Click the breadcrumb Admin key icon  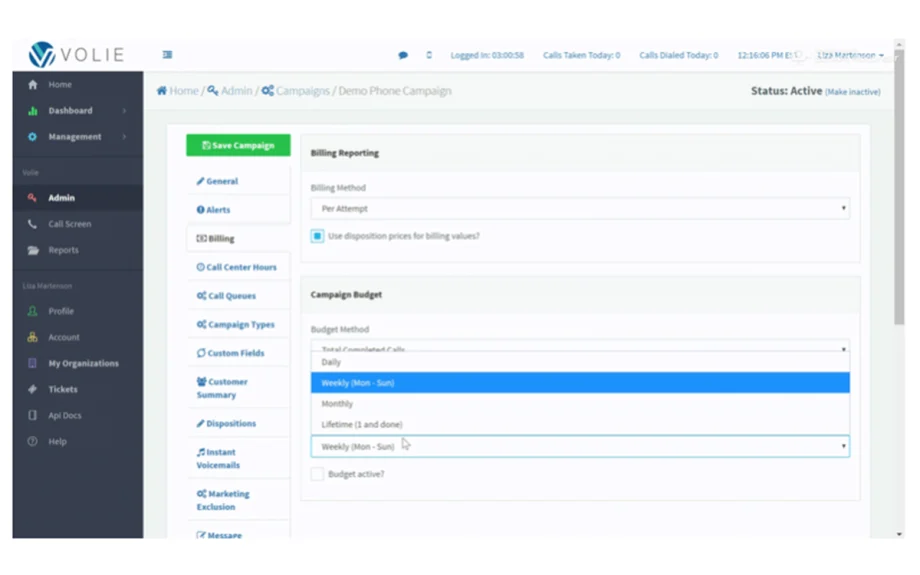213,90
